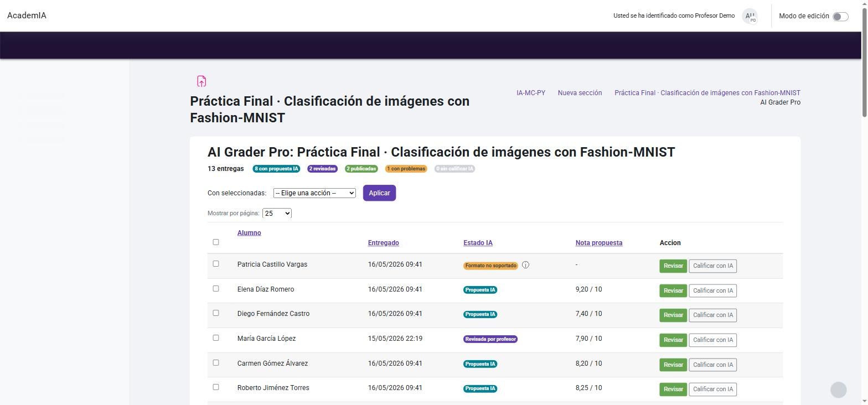This screenshot has width=868, height=405.
Task: Click the 'Formato no soportado' status badge
Action: point(490,266)
